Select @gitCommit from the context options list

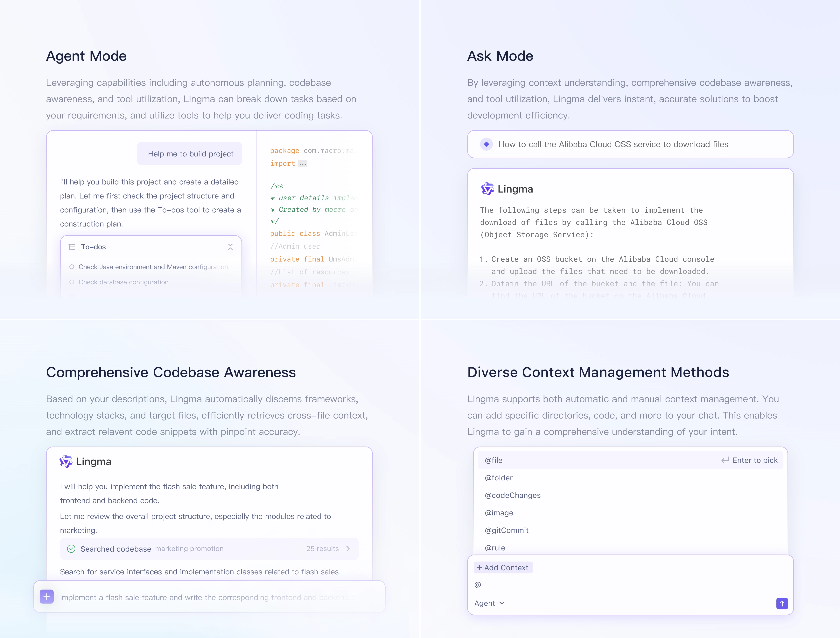coord(507,530)
